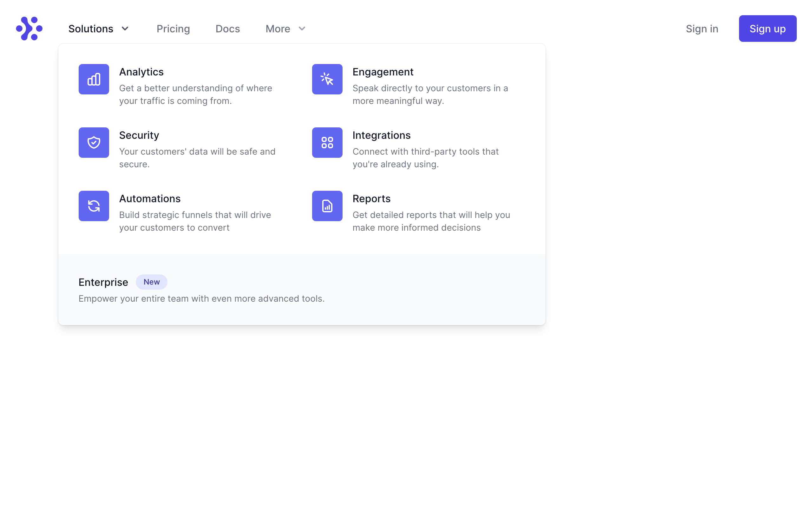Open the Enterprise link
Image resolution: width=812 pixels, height=526 pixels.
pos(103,282)
